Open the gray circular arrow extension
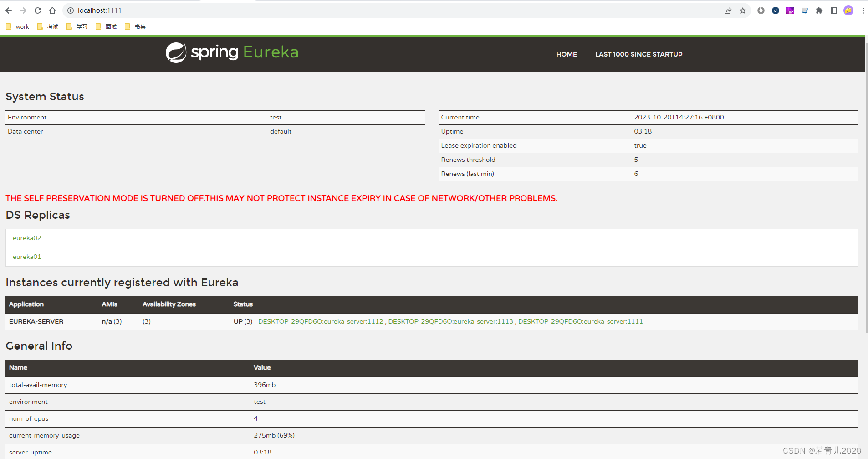The image size is (868, 459). point(761,10)
